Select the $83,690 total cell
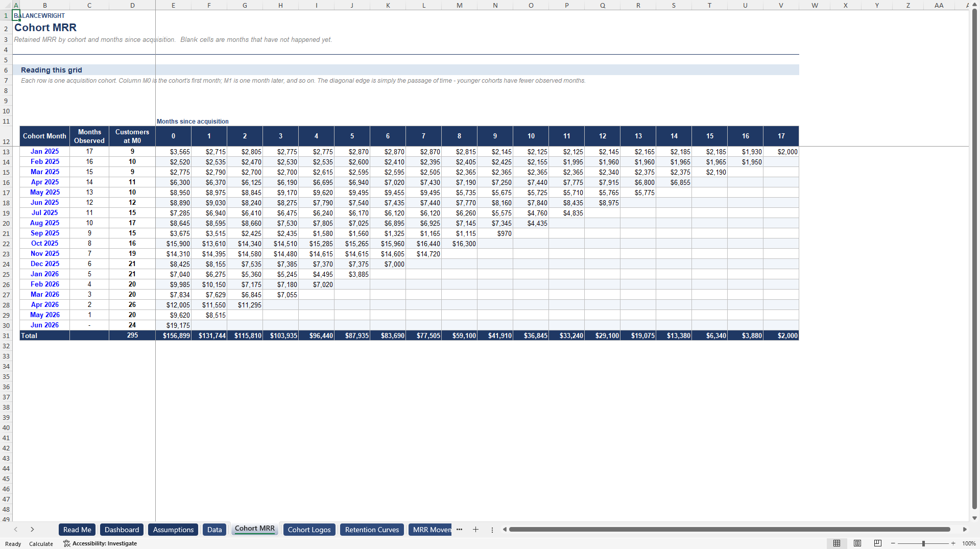The height and width of the screenshot is (549, 980). coord(388,336)
